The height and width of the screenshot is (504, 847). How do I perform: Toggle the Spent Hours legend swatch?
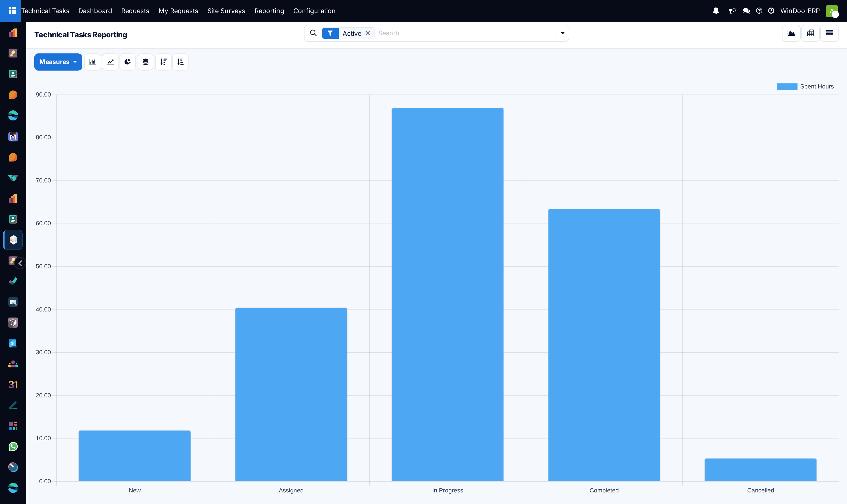(787, 87)
